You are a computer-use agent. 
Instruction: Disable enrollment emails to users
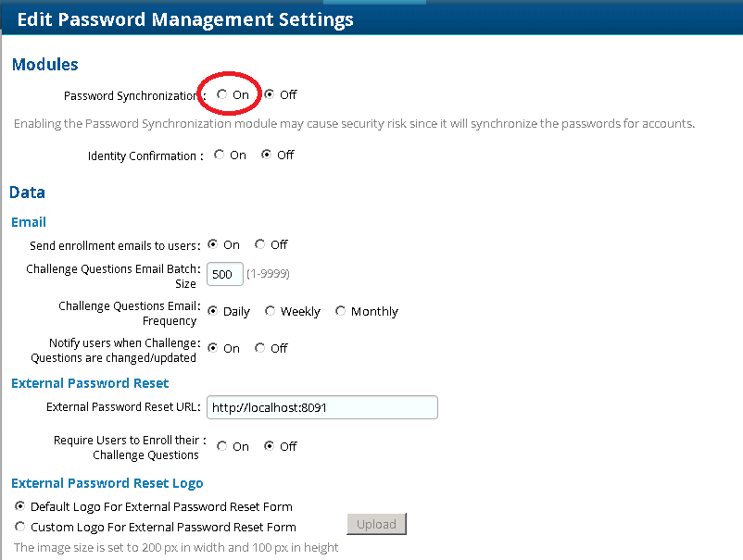tap(260, 244)
